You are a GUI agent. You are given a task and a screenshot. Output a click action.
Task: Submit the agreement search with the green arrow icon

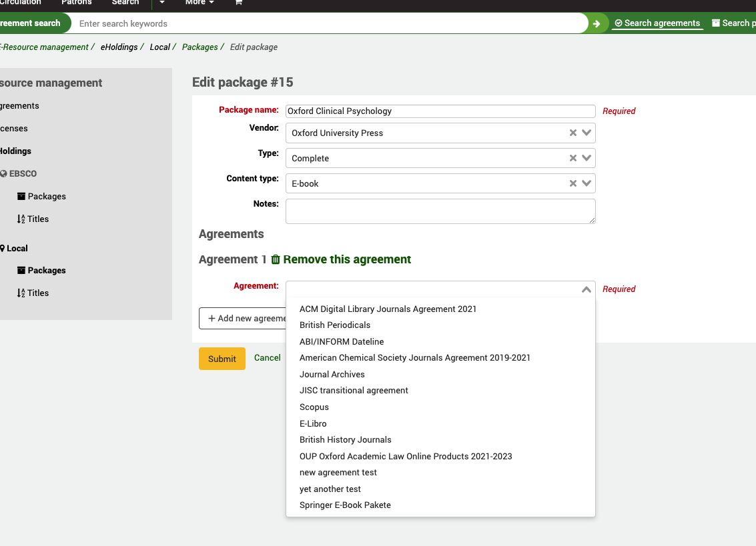click(x=597, y=23)
